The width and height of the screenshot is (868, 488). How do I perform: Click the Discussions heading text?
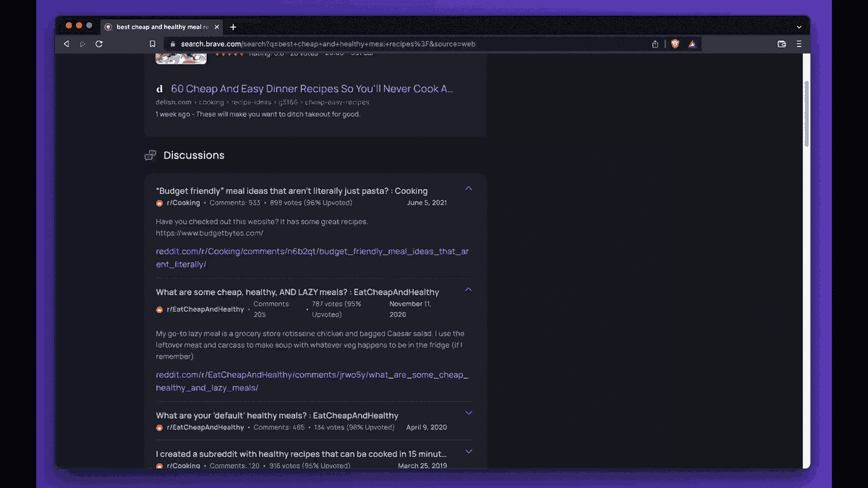point(194,155)
